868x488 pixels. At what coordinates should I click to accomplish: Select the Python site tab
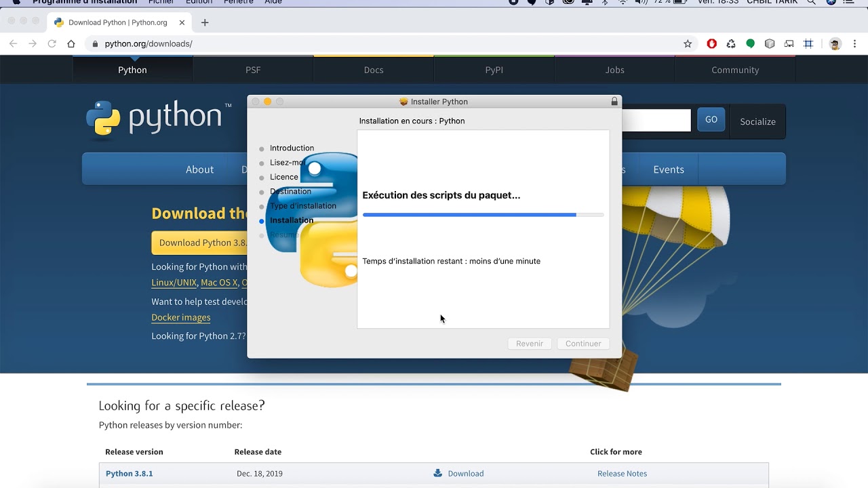click(x=132, y=70)
